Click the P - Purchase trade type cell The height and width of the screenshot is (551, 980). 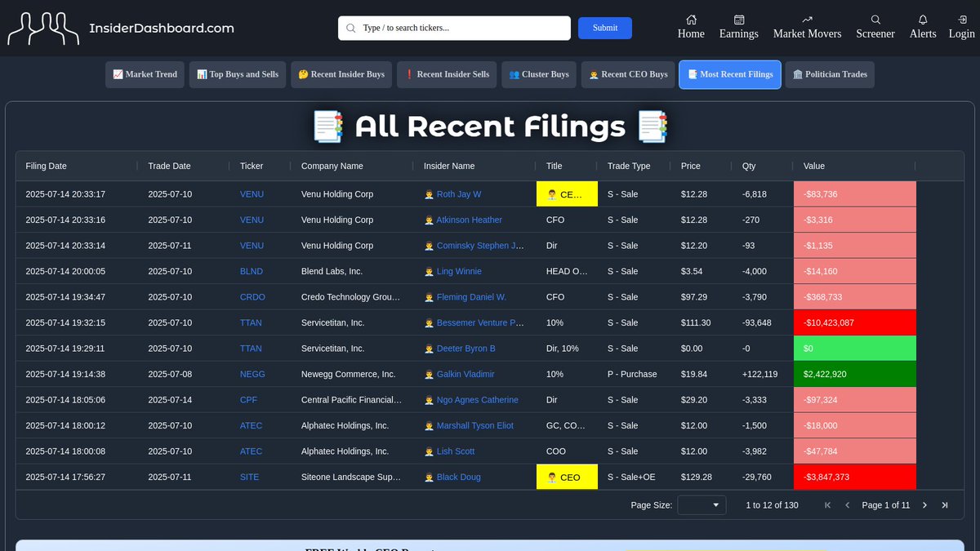pyautogui.click(x=632, y=374)
